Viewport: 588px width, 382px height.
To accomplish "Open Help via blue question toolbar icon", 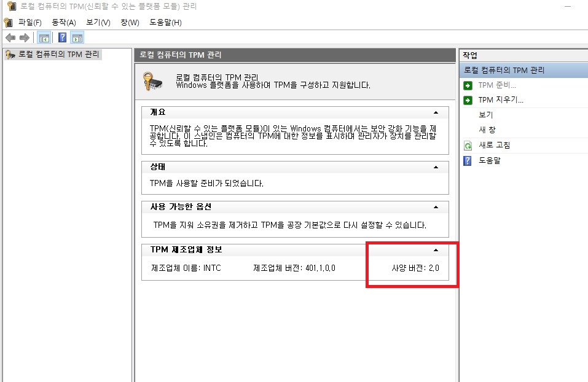I will [x=62, y=37].
